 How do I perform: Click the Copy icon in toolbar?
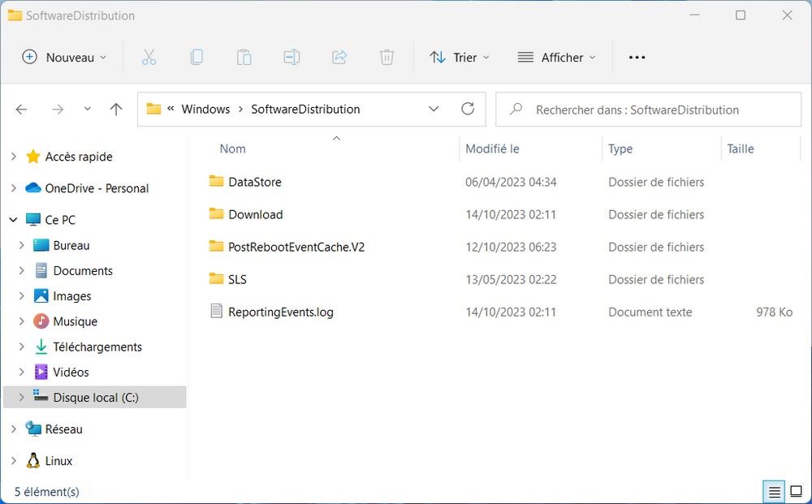[197, 58]
